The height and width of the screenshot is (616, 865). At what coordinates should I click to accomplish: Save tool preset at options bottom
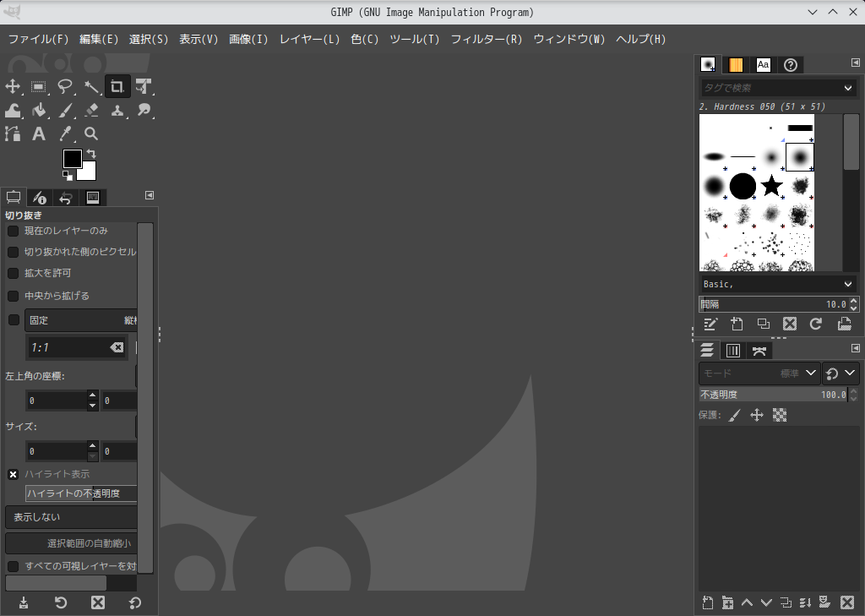click(24, 602)
